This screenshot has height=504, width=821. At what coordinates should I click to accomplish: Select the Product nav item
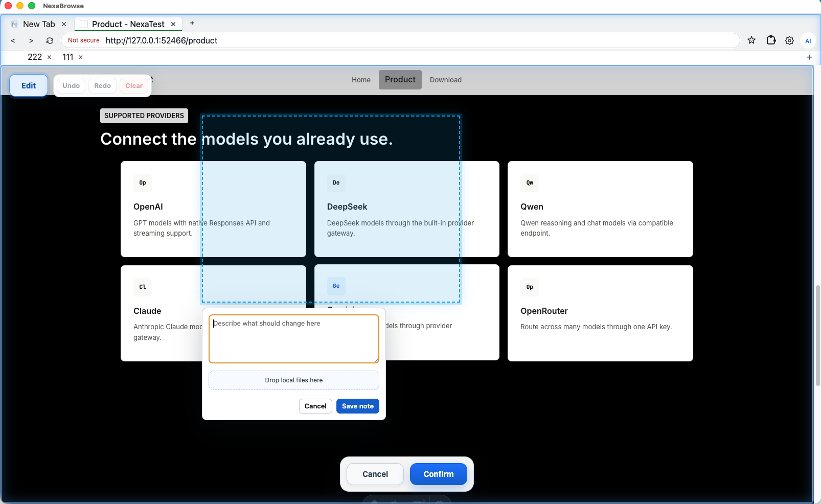[400, 80]
